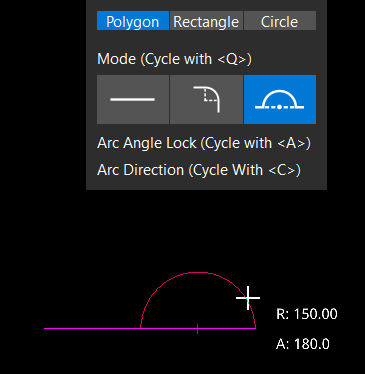This screenshot has width=365, height=374.
Task: Activate the arc mode icon
Action: pos(280,99)
